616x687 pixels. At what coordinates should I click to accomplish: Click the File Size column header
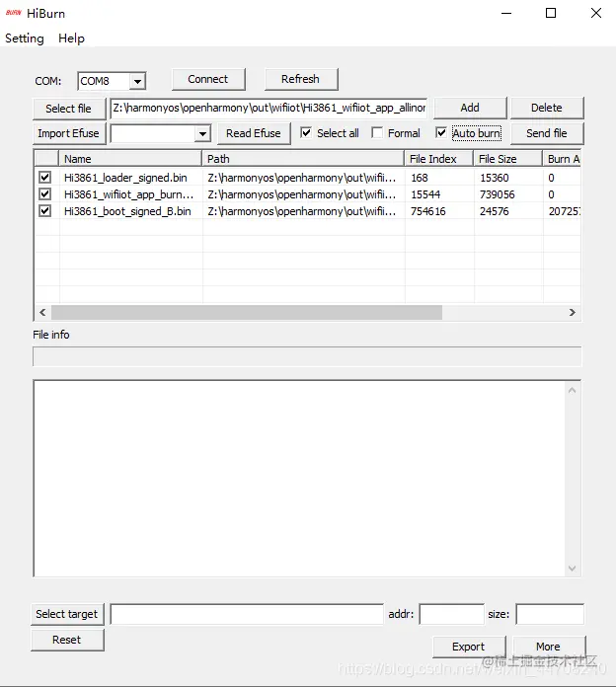pyautogui.click(x=508, y=159)
